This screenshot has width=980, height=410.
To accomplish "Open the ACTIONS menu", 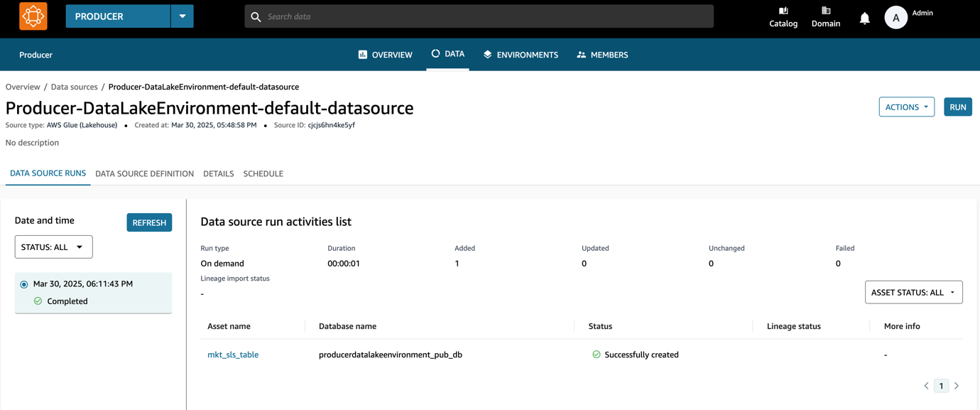I will tap(906, 107).
